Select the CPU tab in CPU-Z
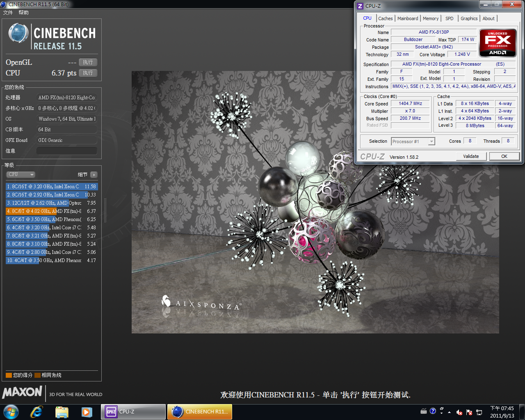 click(x=367, y=18)
